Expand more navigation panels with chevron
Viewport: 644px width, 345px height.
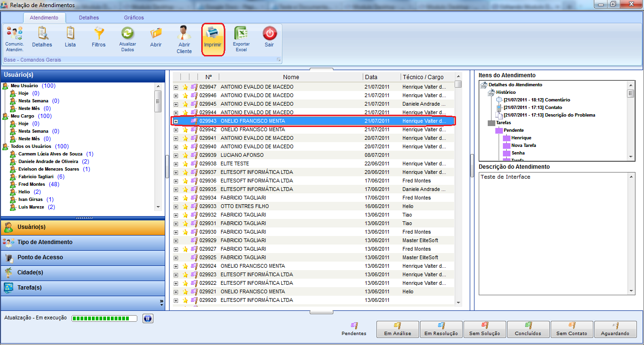click(161, 301)
